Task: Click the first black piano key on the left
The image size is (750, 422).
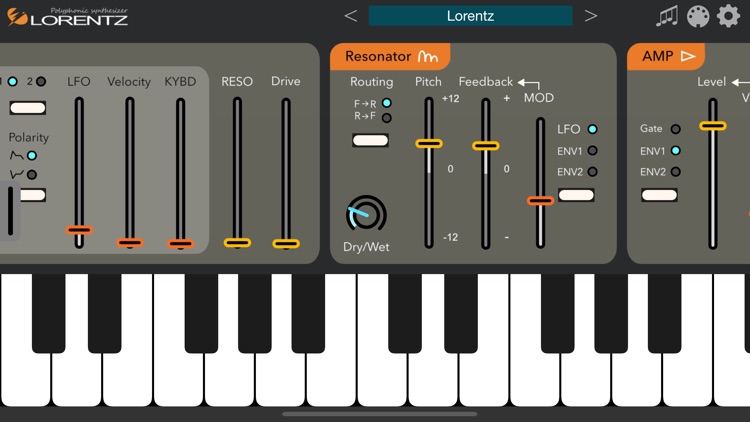Action: pyautogui.click(x=48, y=313)
